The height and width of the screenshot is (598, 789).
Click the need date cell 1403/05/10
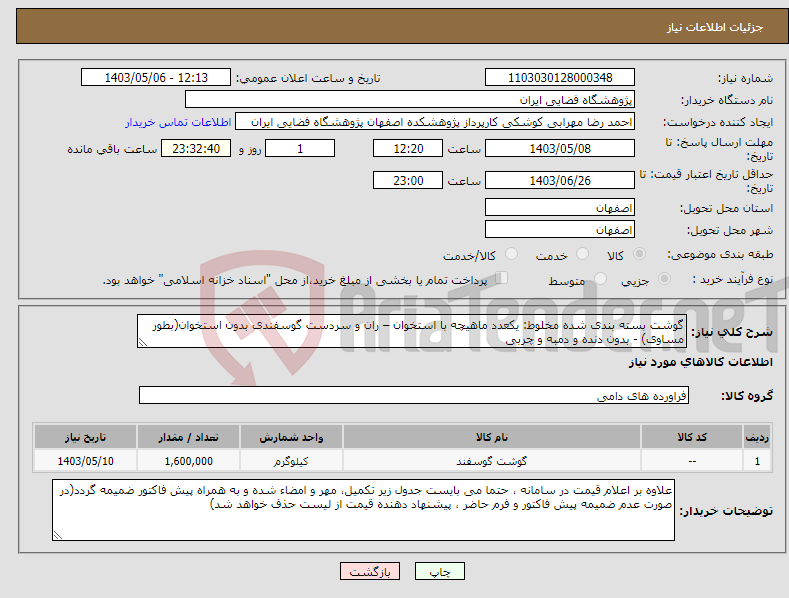click(85, 461)
